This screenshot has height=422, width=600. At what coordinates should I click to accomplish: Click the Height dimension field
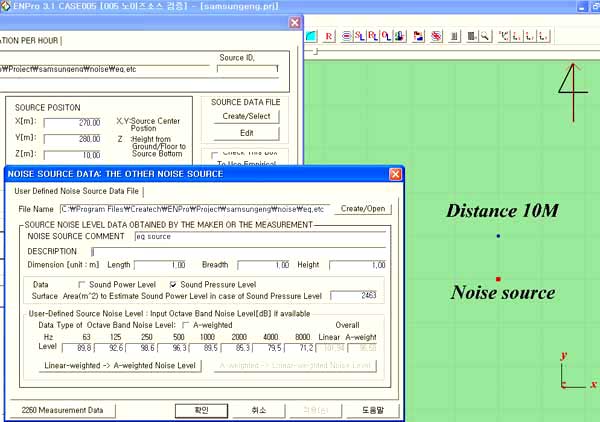pyautogui.click(x=357, y=265)
